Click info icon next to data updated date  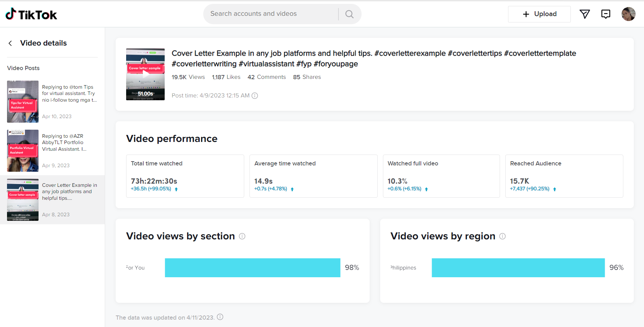coord(220,317)
